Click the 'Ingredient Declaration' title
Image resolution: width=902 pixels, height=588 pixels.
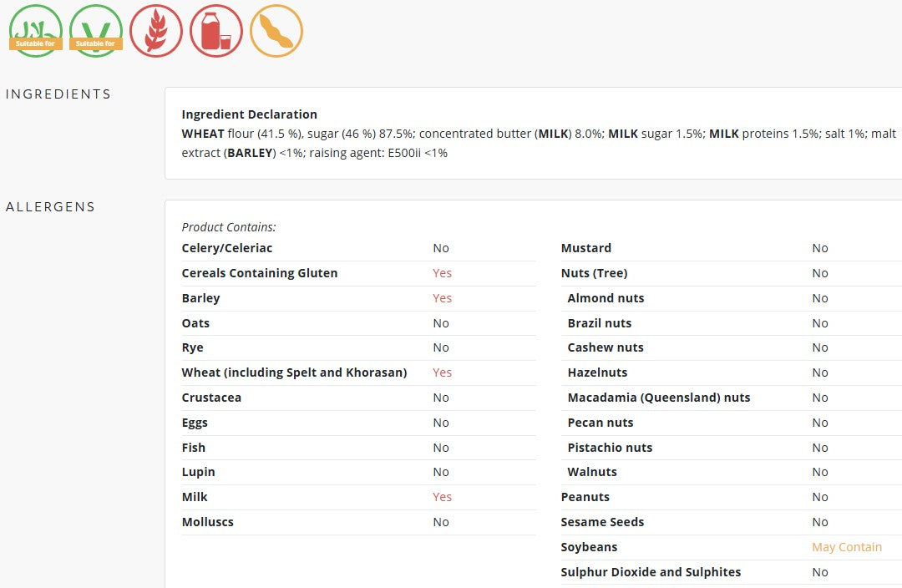point(250,114)
